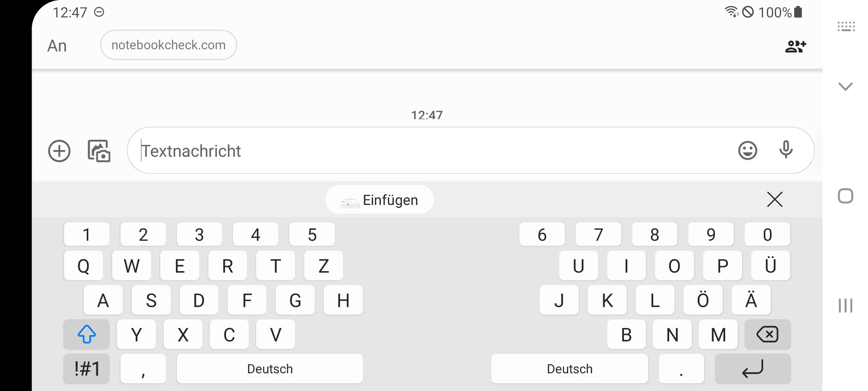
Task: Open the emoji picker
Action: [x=747, y=150]
